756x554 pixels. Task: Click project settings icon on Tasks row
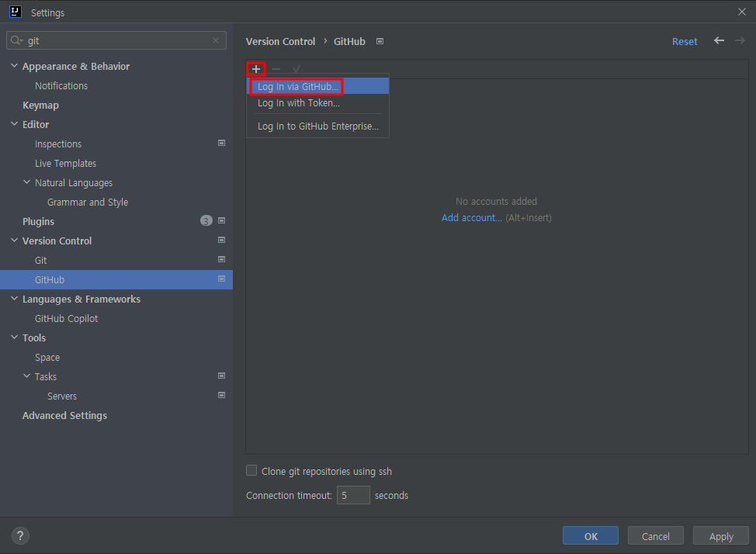coord(222,376)
